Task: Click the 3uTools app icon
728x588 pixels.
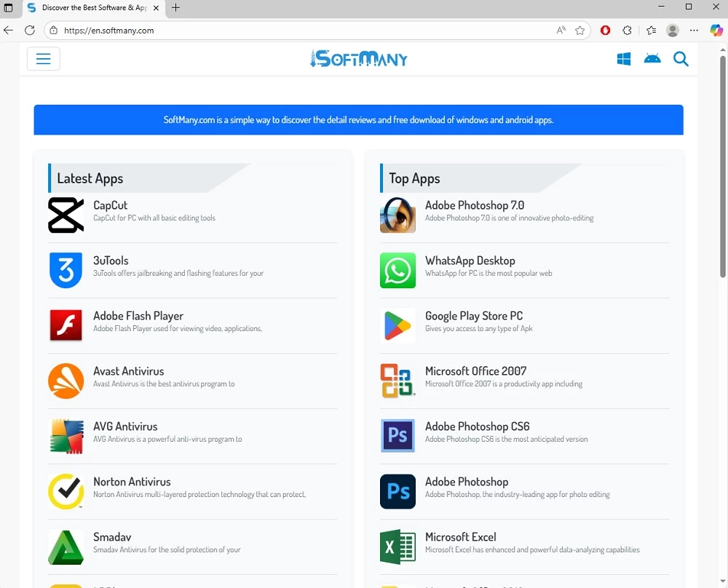Action: pyautogui.click(x=66, y=271)
